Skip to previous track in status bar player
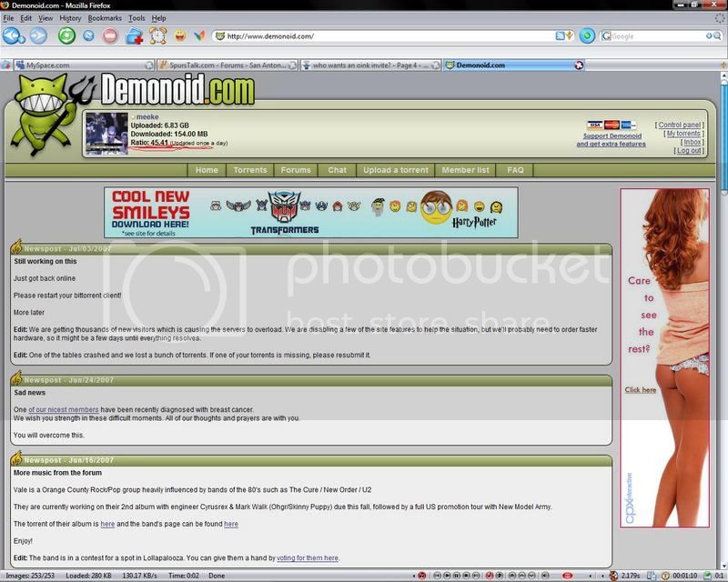728x582 pixels. tap(438, 576)
